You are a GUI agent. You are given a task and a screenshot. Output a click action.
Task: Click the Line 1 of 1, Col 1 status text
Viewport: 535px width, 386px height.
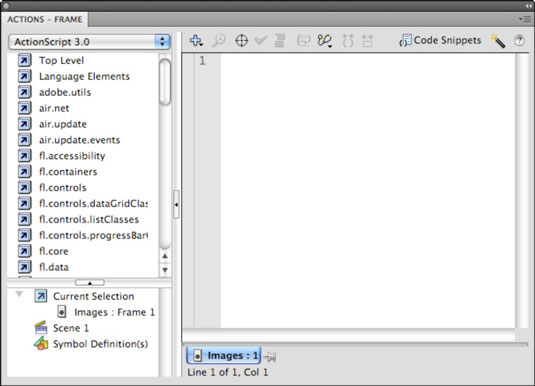point(228,372)
